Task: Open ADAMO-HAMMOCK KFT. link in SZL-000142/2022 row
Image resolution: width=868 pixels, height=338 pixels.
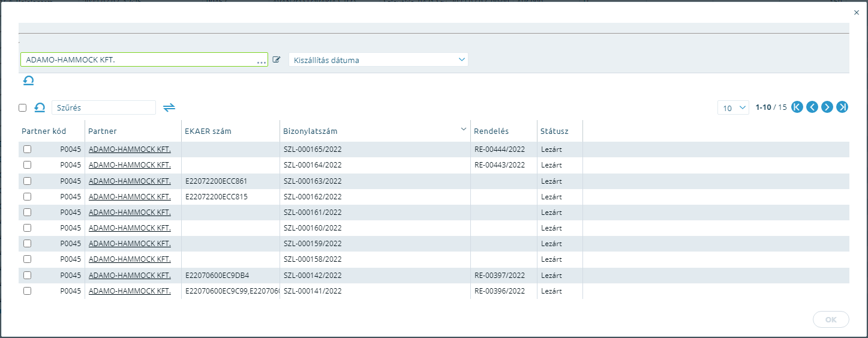Action: click(130, 275)
